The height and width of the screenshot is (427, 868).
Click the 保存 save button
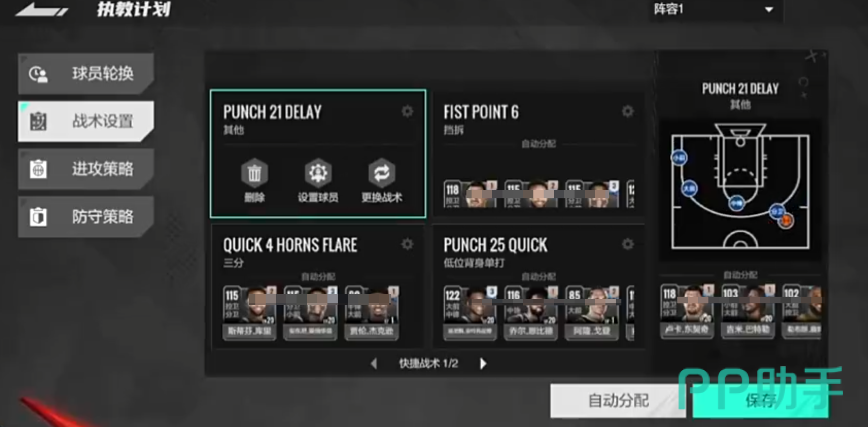tap(760, 401)
